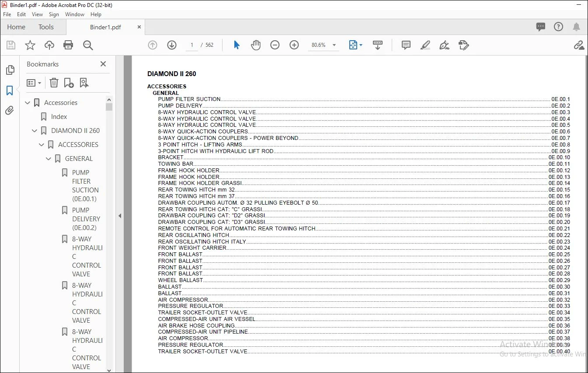
Task: Click the page number field
Action: pyautogui.click(x=192, y=45)
